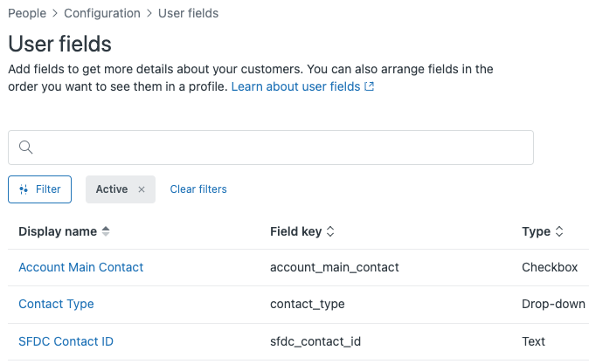Open the external link icon

(x=370, y=87)
